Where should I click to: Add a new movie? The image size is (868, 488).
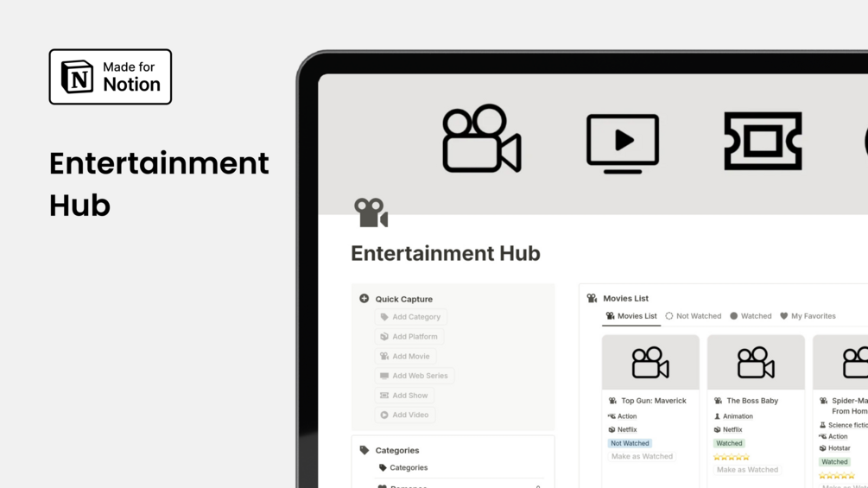point(405,357)
